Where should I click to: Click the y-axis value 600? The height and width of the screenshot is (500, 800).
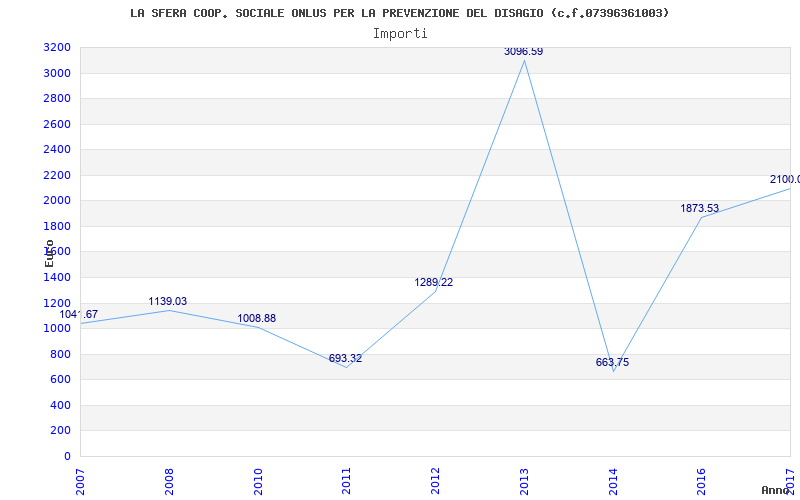[61, 380]
